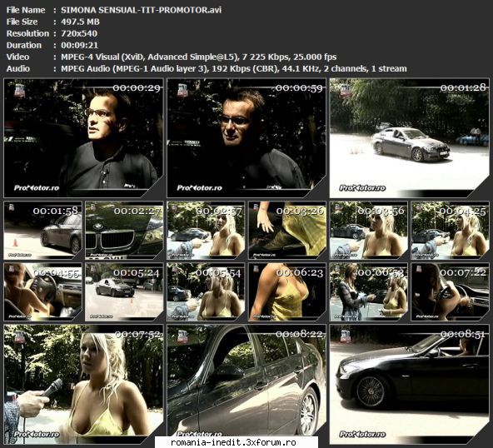Click the thumbnail timed 00:04:55
Viewport: 493px width, 448px height.
tap(42, 292)
